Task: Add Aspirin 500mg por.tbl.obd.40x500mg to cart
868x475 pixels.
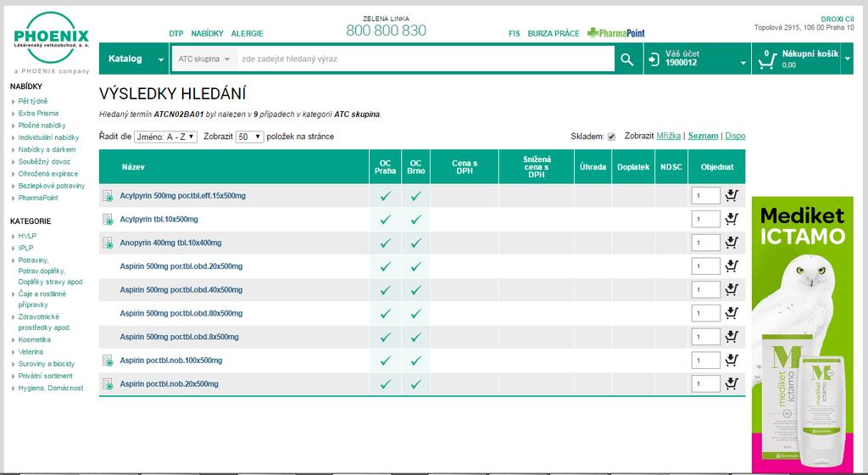Action: point(732,289)
